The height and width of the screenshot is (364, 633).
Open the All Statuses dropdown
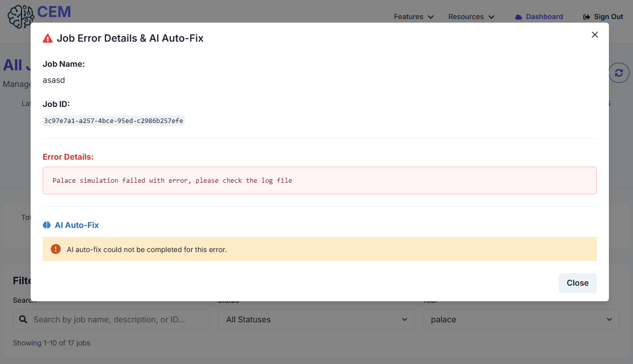pyautogui.click(x=316, y=319)
